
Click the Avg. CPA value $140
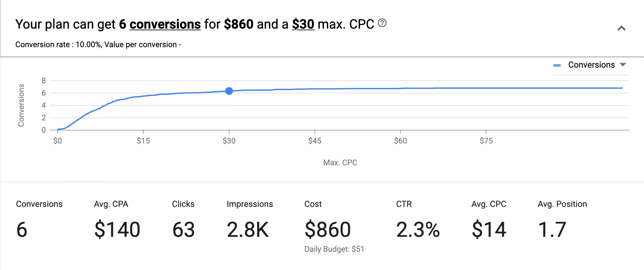click(x=117, y=230)
